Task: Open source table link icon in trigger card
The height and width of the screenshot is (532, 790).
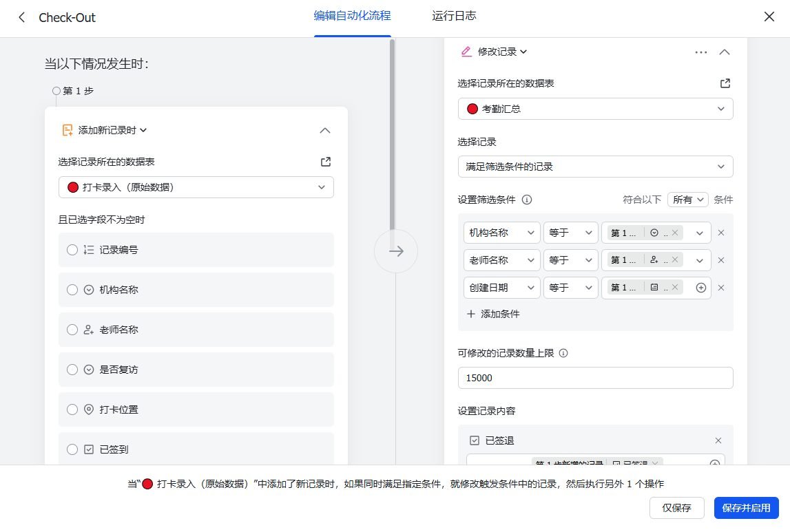Action: tap(326, 162)
